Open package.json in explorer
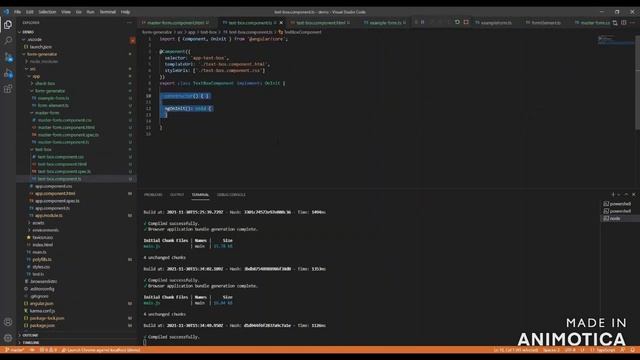The height and width of the screenshot is (360, 640). pyautogui.click(x=42, y=326)
